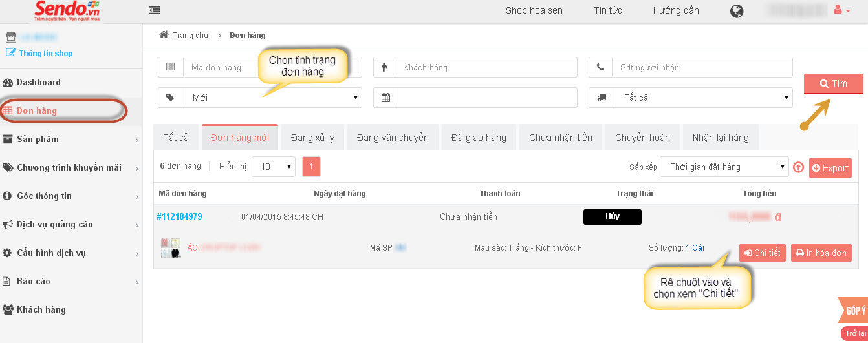
Task: Click the Cấu hình dịch vụ gear icon
Action: 8,253
